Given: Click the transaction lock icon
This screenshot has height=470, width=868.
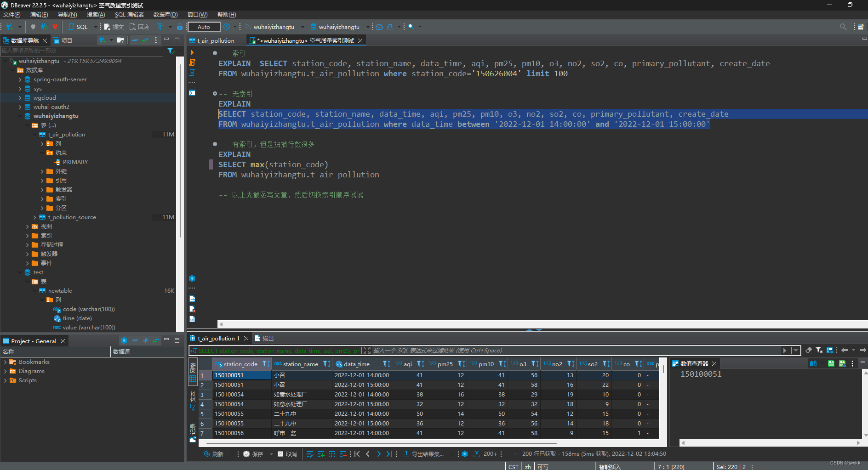Looking at the screenshot, I should click(180, 27).
